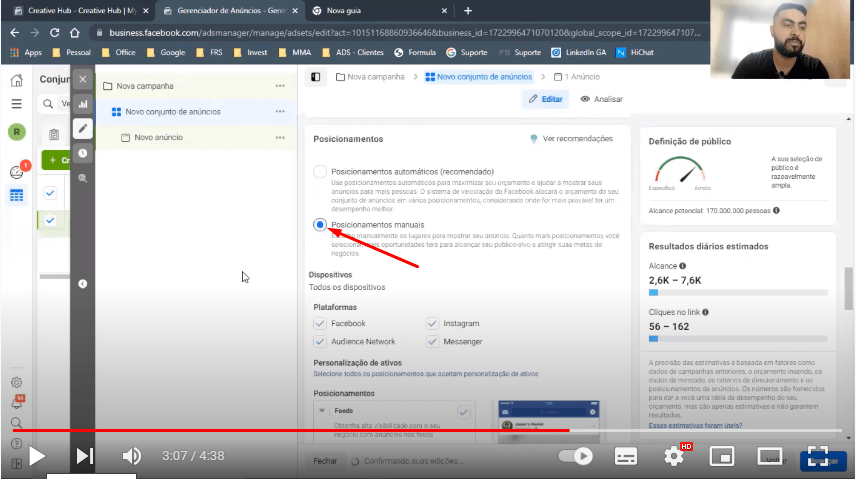Screen dimensions: 856x479
Task: Mute the video volume speaker icon
Action: (x=131, y=456)
